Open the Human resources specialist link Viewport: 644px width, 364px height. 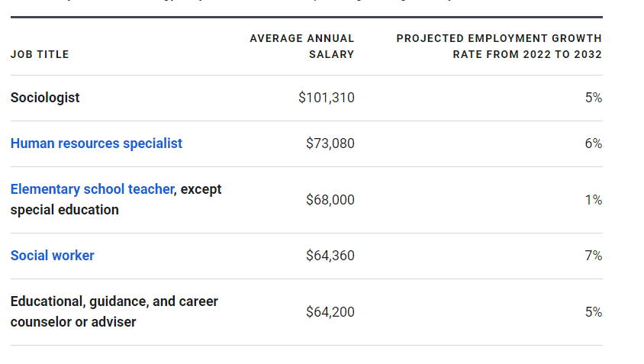(96, 143)
